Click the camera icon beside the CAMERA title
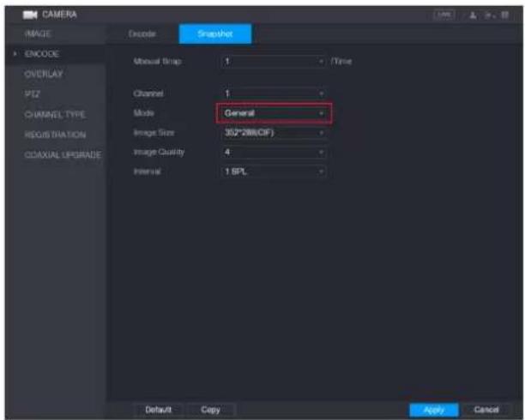The image size is (525, 420). tap(30, 15)
